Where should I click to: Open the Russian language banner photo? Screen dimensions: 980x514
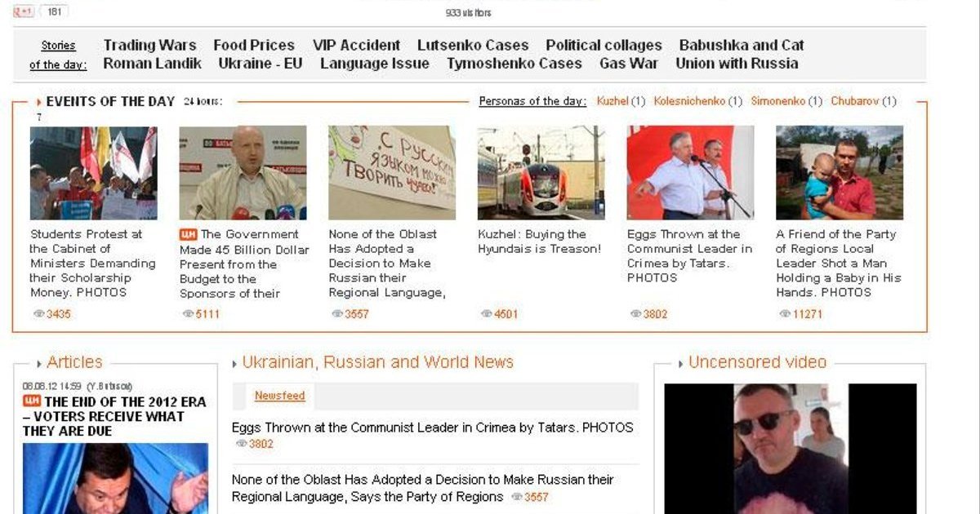[392, 172]
